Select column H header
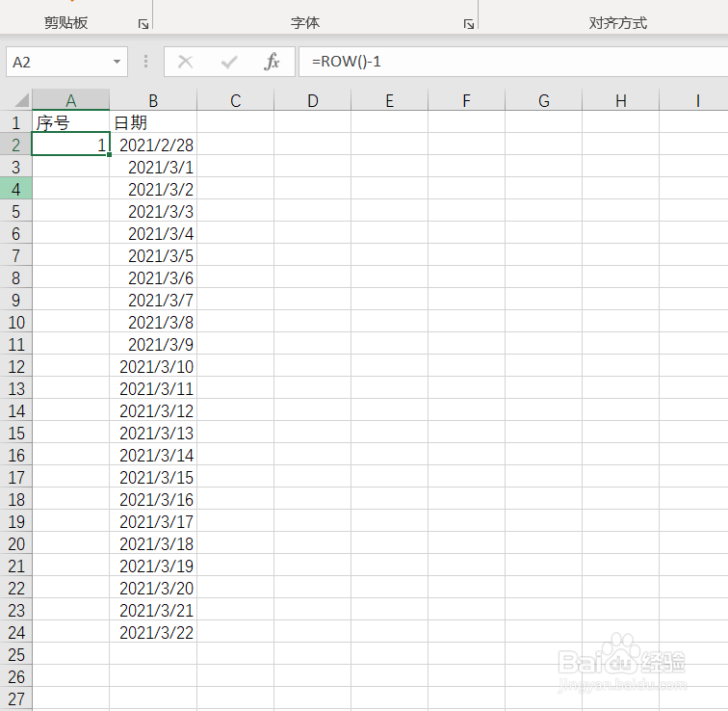 [621, 100]
